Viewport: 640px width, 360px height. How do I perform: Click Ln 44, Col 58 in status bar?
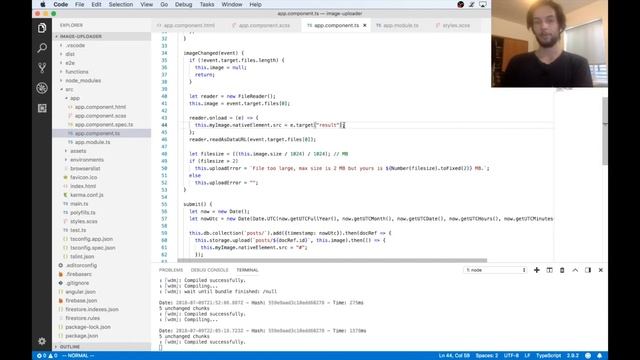[454, 356]
